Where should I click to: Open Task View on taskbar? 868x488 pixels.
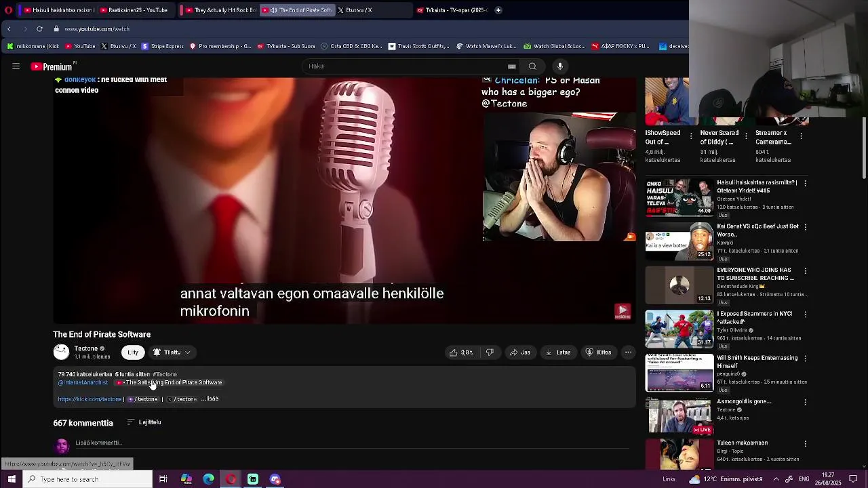pos(163,479)
